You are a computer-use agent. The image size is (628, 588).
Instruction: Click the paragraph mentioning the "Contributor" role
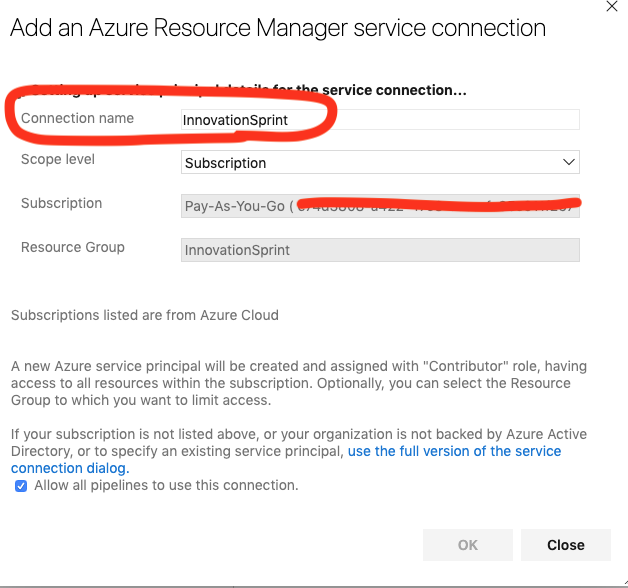point(290,384)
